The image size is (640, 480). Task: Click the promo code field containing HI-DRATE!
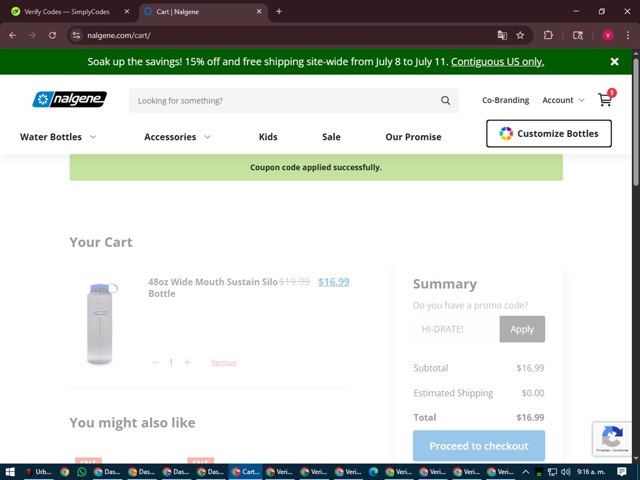[456, 329]
